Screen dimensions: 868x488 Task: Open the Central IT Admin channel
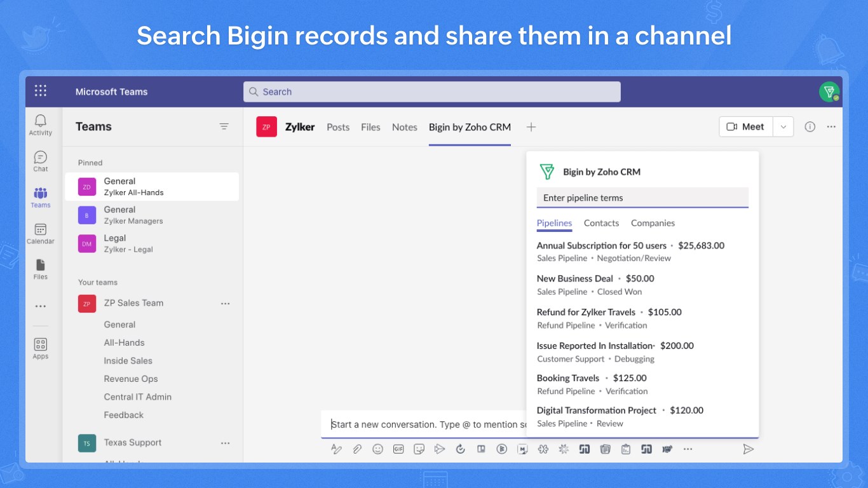pos(138,397)
